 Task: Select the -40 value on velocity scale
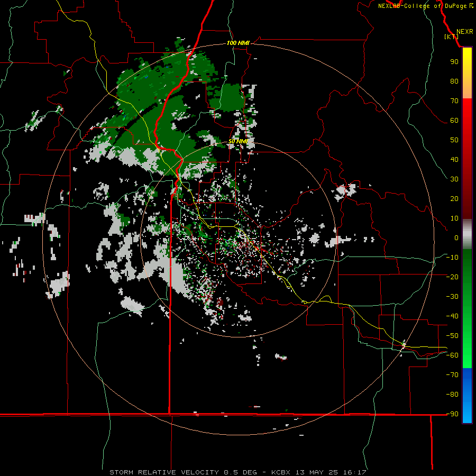452,316
